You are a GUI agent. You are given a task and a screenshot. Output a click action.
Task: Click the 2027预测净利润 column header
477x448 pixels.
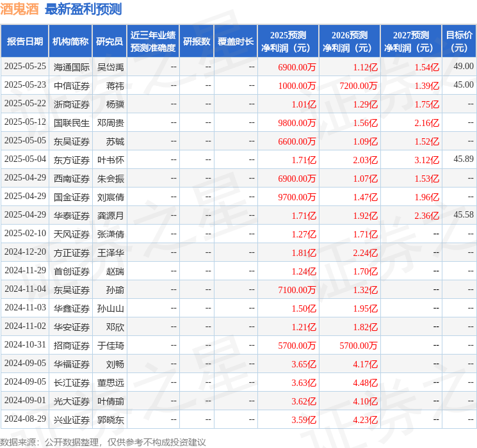click(x=411, y=41)
